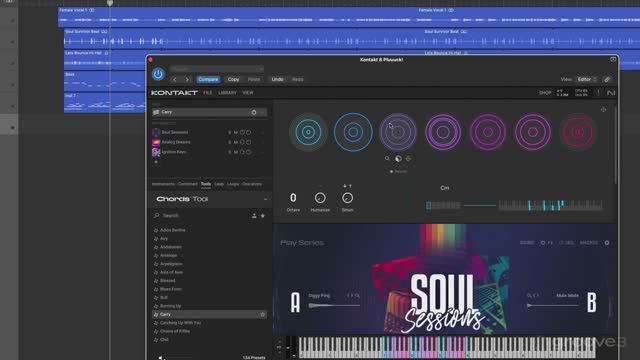Open the Analog Dreams row options menu

262,142
